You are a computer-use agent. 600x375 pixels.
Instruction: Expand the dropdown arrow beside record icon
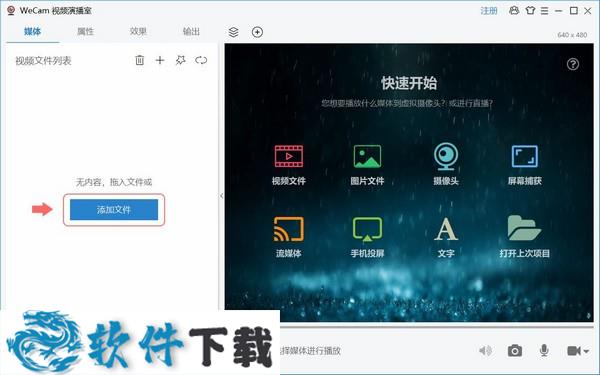coord(586,351)
